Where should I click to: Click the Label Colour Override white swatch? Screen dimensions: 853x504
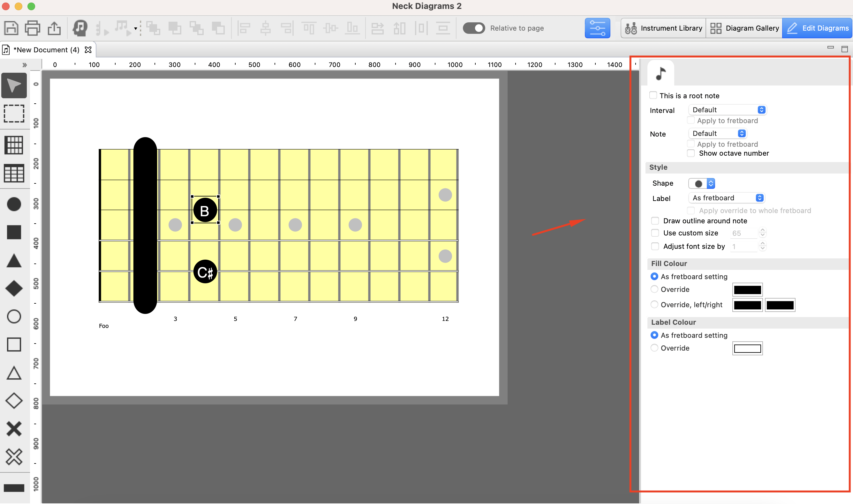coord(747,348)
